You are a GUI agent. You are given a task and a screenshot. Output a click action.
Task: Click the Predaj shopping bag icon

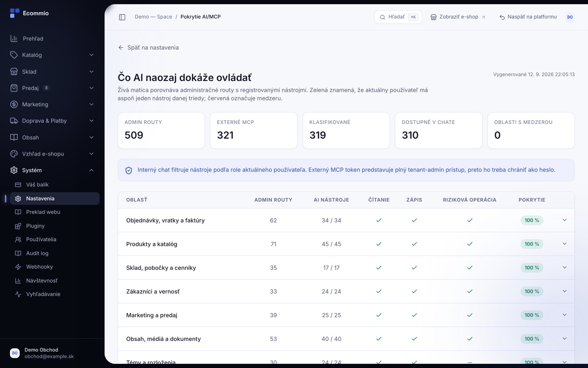[x=14, y=88]
